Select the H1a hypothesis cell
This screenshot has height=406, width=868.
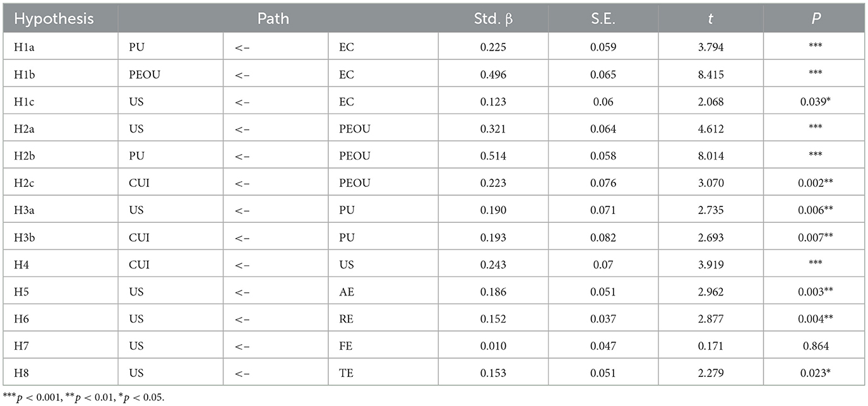click(x=60, y=47)
